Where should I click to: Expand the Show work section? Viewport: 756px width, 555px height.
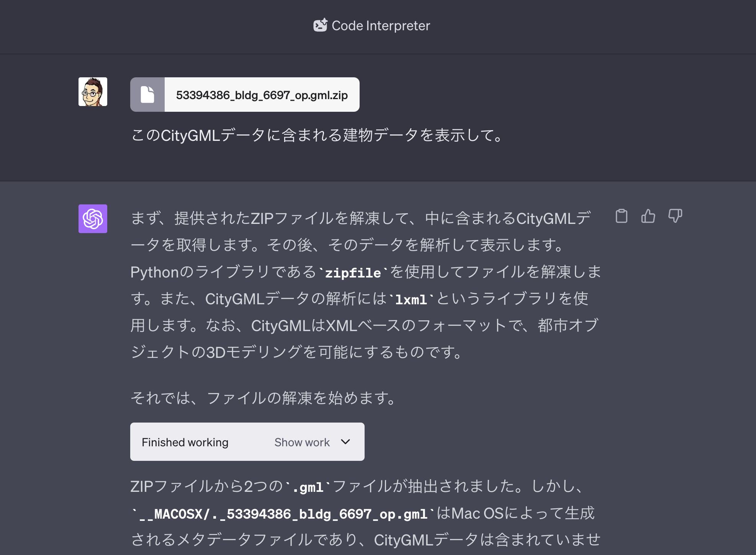(x=302, y=442)
